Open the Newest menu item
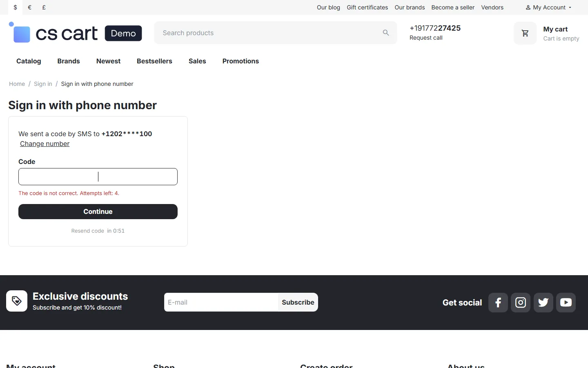 (108, 61)
